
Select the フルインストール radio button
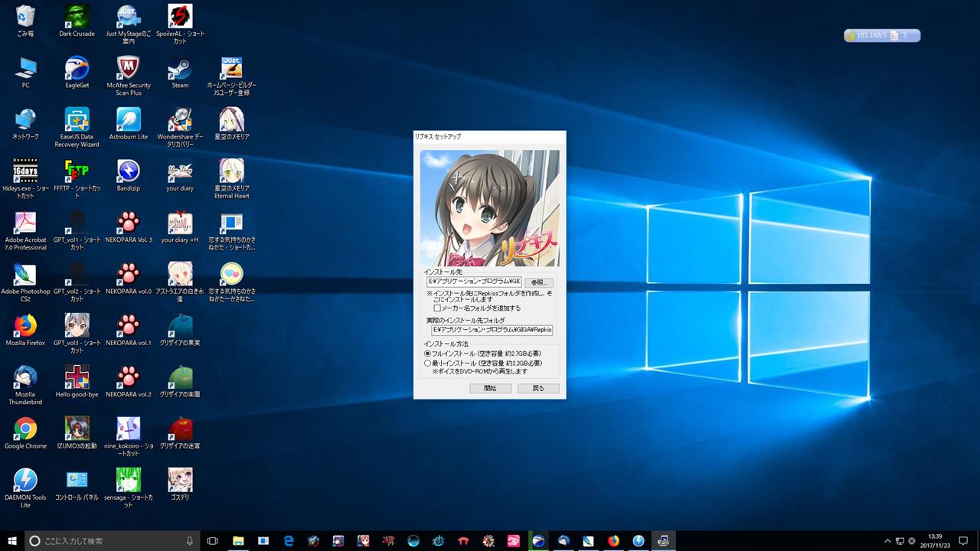[428, 354]
